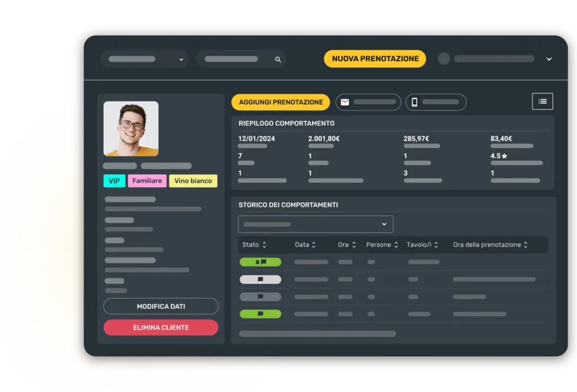This screenshot has height=392, width=577.
Task: Click the customer profile photo
Action: 131,128
